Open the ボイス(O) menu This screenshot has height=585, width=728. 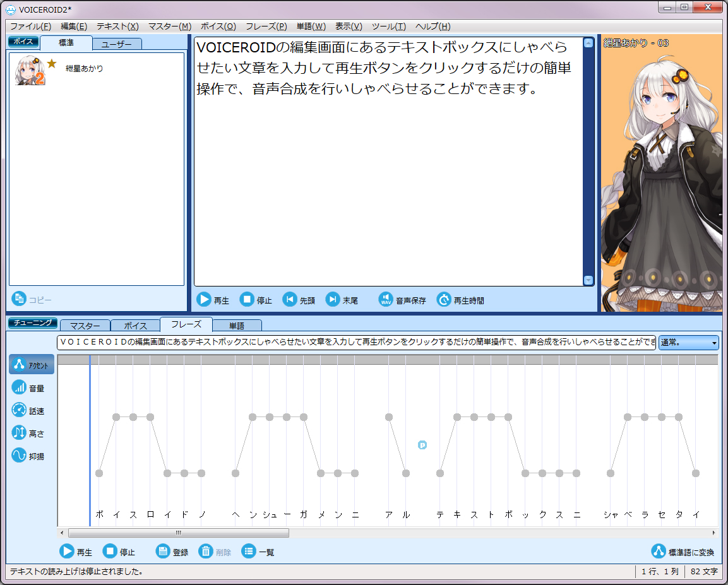(218, 27)
